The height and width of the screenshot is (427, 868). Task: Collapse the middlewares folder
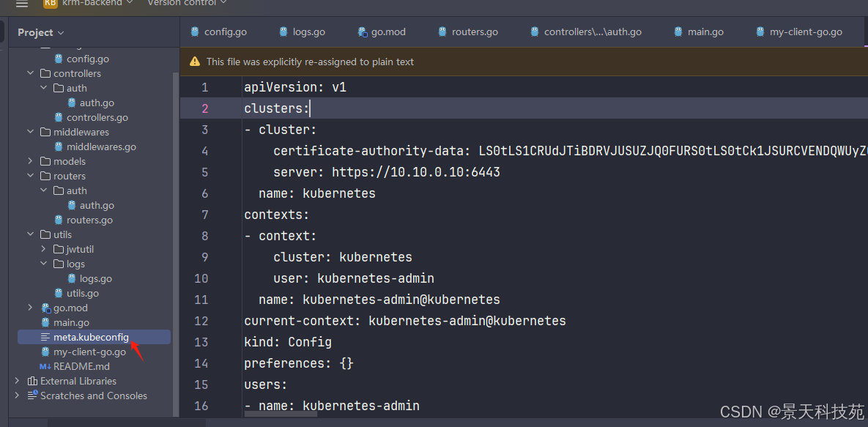click(x=30, y=132)
